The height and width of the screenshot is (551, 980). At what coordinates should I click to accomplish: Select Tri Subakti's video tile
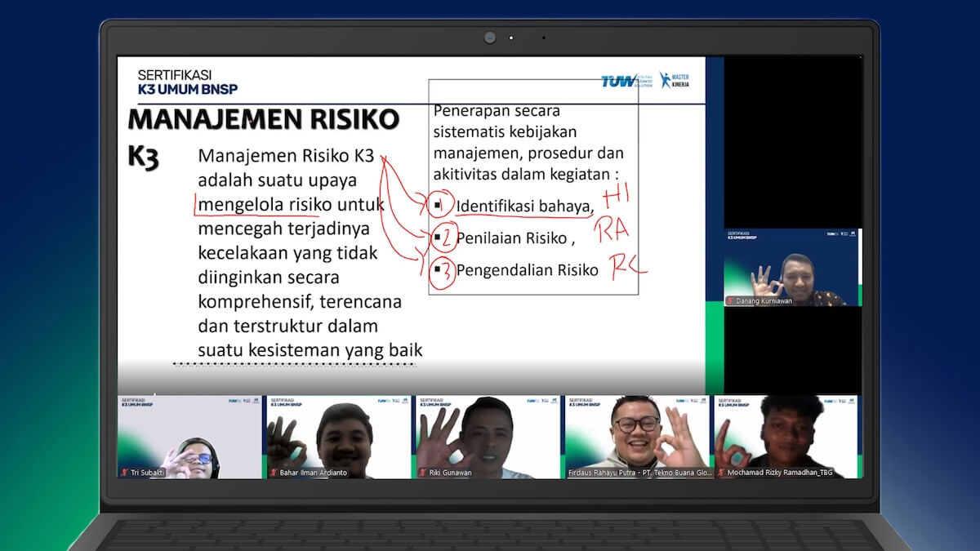(x=189, y=437)
